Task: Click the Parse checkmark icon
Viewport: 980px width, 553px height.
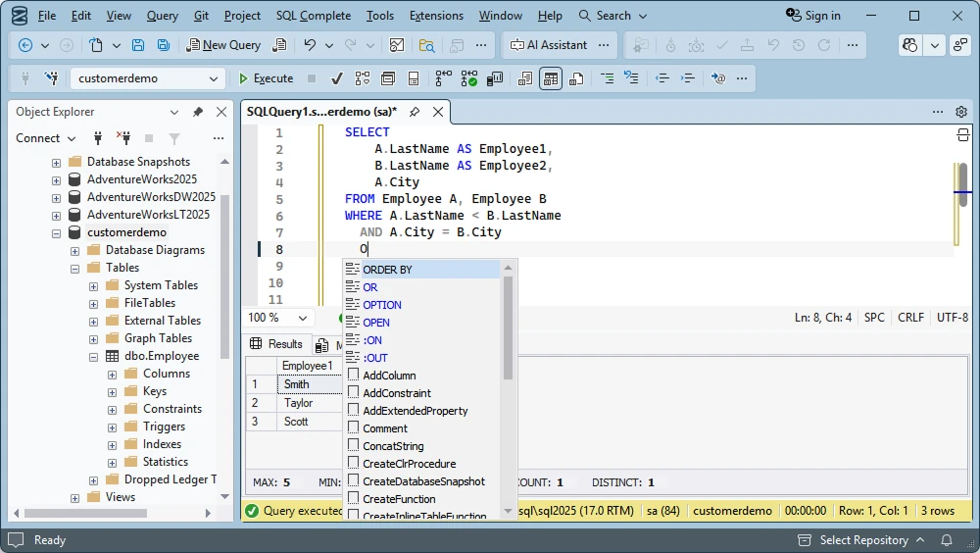Action: point(336,78)
